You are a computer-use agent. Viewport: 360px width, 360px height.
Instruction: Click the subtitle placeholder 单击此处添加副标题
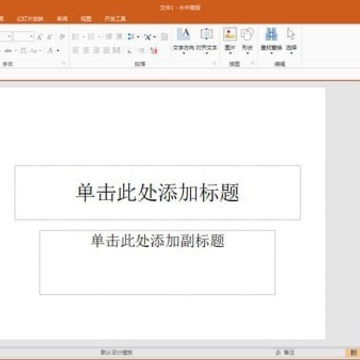point(157,262)
